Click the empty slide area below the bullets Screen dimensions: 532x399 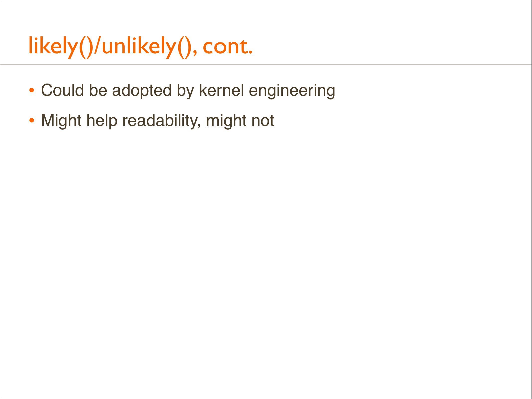click(x=266, y=249)
